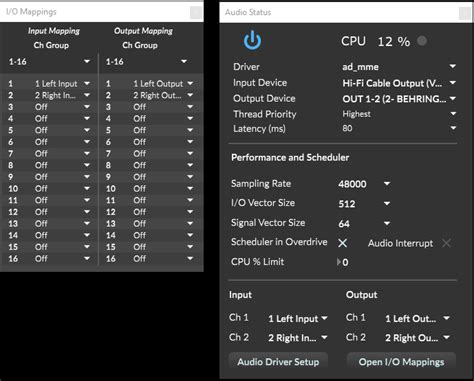The width and height of the screenshot is (474, 381).
Task: Click the CPU indicator LED
Action: (422, 41)
